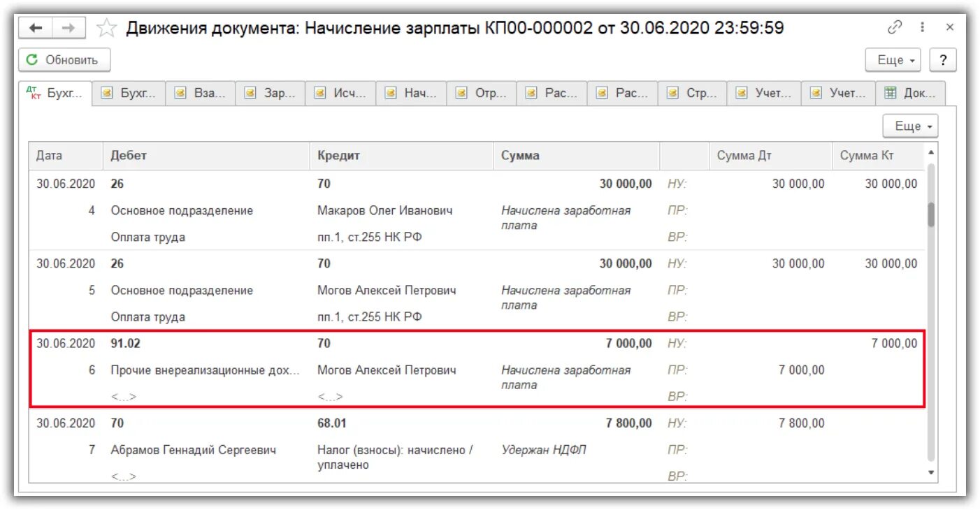The height and width of the screenshot is (510, 980).
Task: Open the top Еще dropdown menu
Action: tap(893, 60)
